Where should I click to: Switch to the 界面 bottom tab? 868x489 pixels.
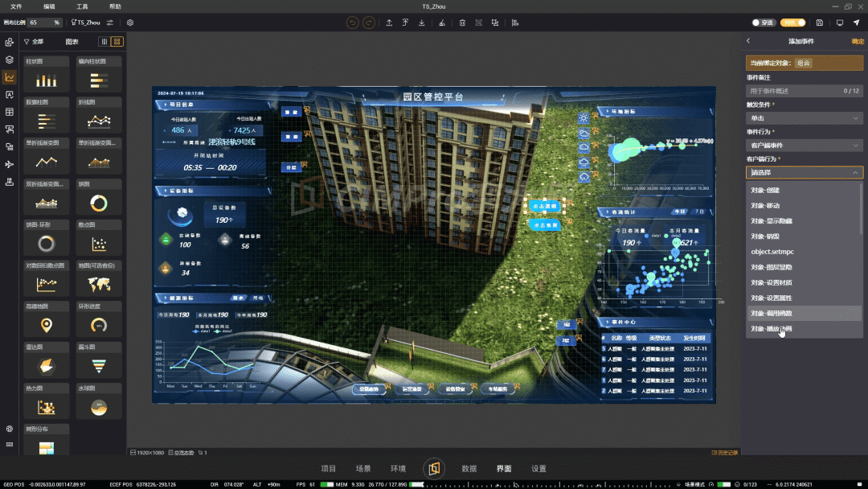(504, 469)
